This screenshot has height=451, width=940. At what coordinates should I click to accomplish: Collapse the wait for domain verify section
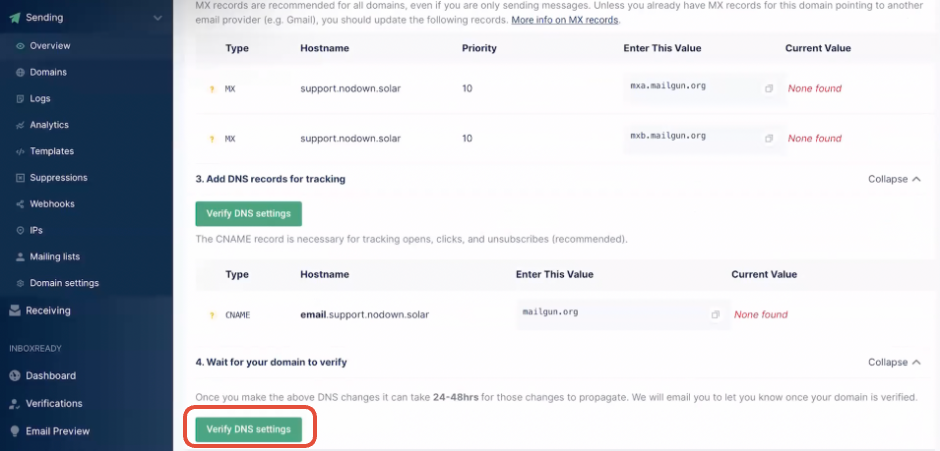pos(894,362)
